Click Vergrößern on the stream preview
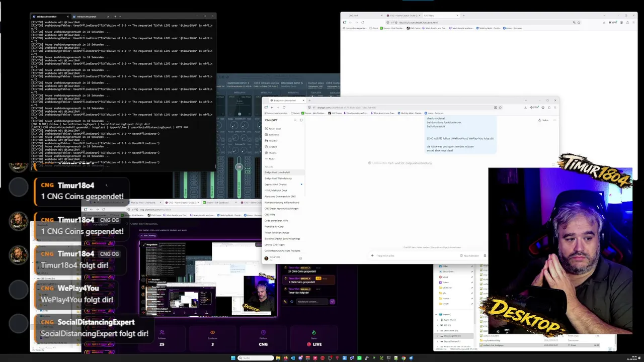This screenshot has height=362, width=644. [x=151, y=244]
